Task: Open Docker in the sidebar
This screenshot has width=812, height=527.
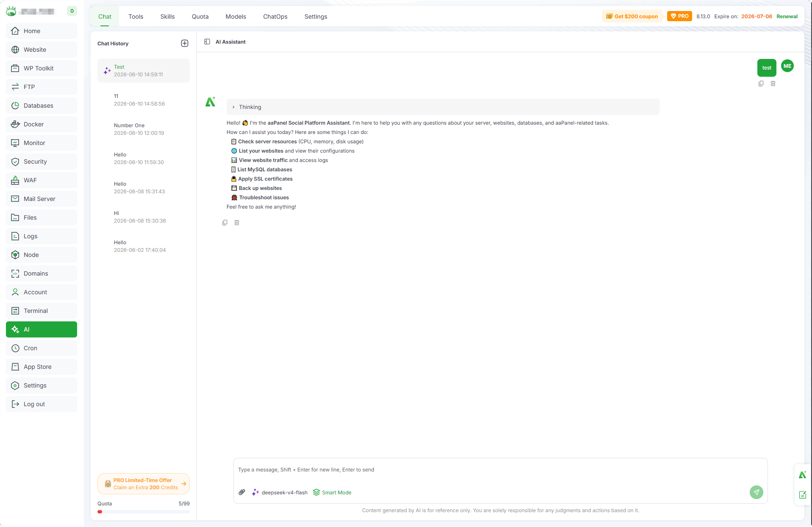Action: click(x=42, y=124)
